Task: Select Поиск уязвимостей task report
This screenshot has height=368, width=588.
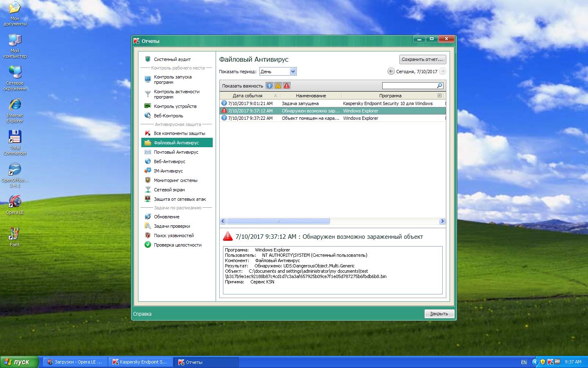Action: coord(174,236)
